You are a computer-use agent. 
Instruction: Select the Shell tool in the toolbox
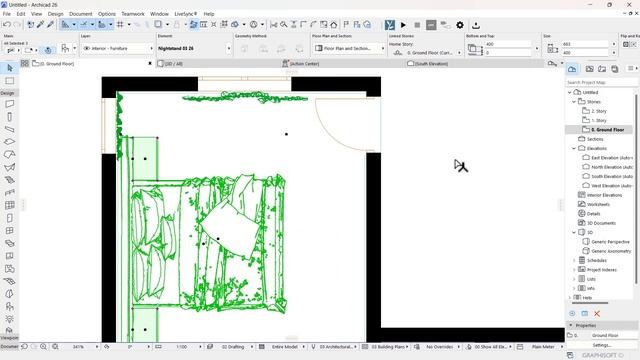point(10,167)
